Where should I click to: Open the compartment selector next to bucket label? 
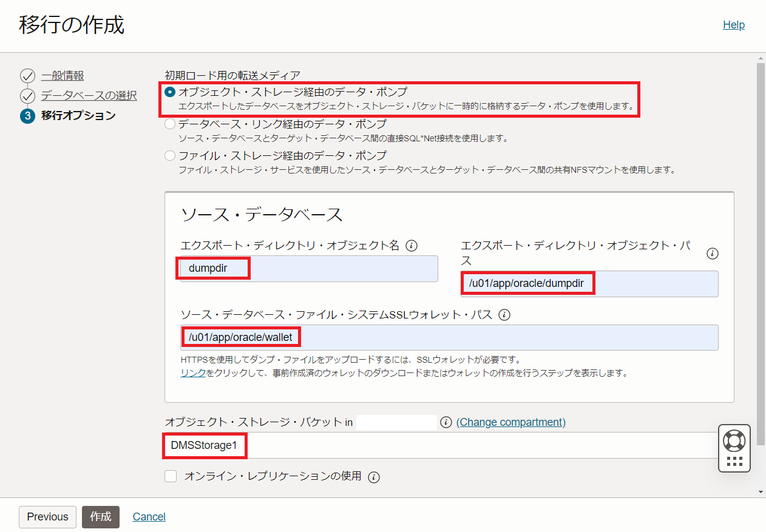pyautogui.click(x=396, y=422)
